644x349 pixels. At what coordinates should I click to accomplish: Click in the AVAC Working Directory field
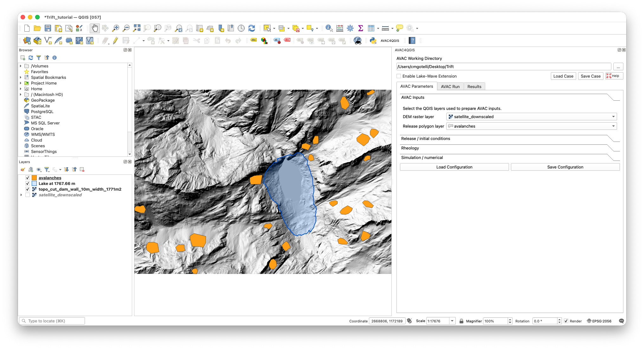pyautogui.click(x=504, y=67)
